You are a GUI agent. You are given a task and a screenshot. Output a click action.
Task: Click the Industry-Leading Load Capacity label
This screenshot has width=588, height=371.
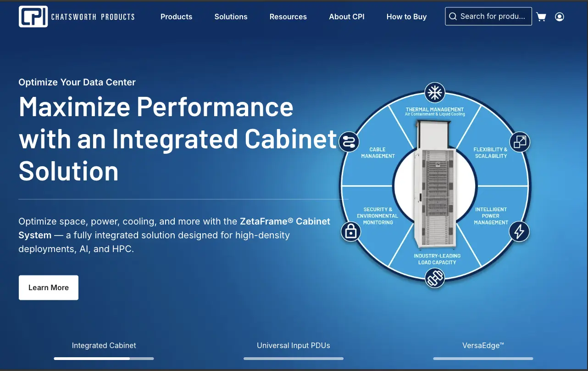click(437, 259)
